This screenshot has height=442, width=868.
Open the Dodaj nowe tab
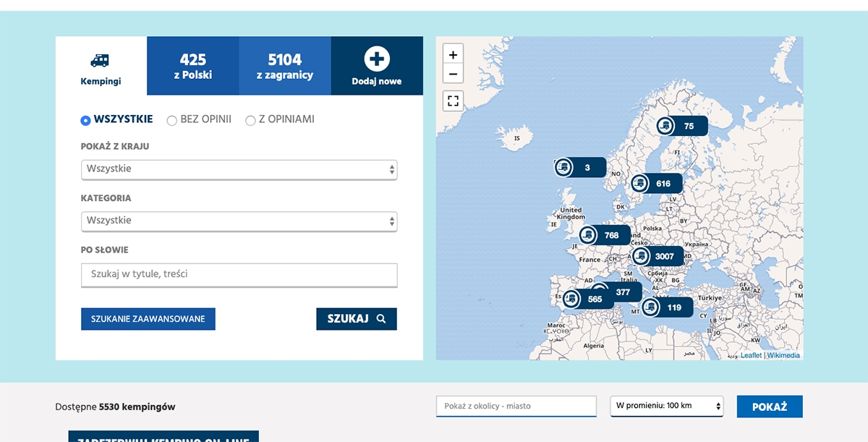pyautogui.click(x=377, y=66)
